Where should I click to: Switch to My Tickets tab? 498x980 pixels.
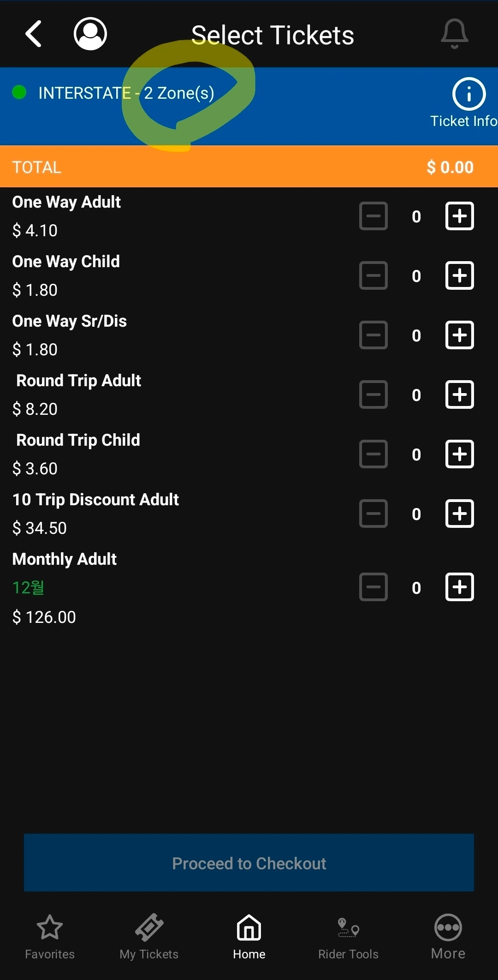[149, 937]
